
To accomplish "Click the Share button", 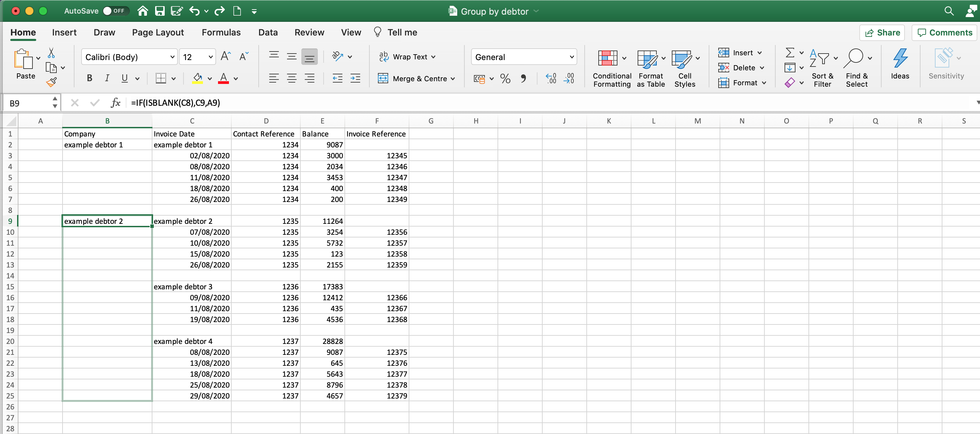I will click(882, 33).
